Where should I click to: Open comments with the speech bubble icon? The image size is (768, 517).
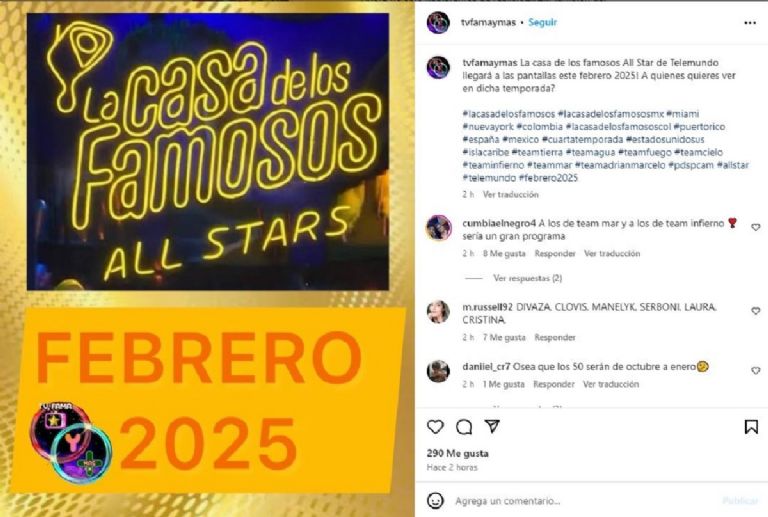(x=464, y=427)
